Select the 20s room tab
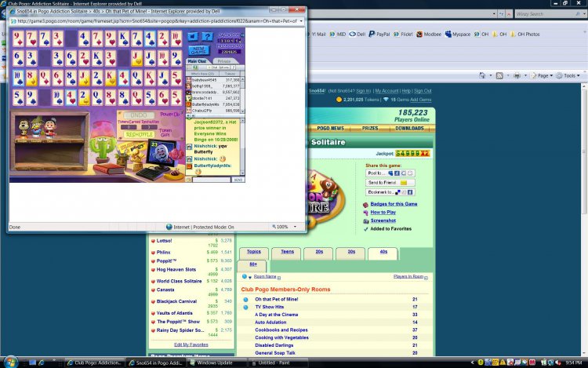This screenshot has width=588, height=368. point(319,253)
